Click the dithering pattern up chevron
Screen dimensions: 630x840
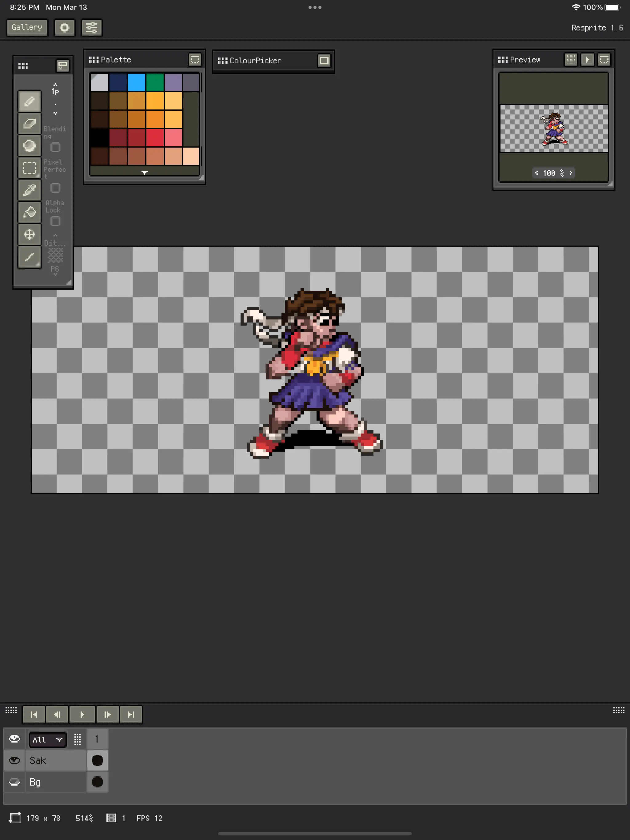[55, 235]
